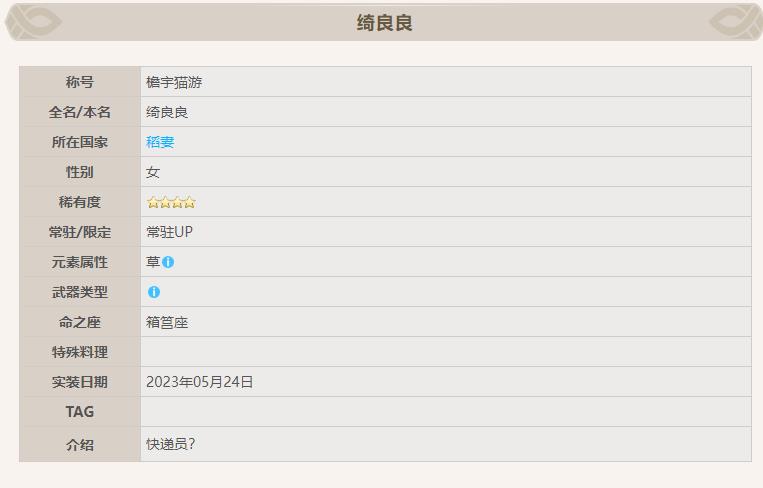Screen dimensions: 763x488
Task: Click the 快递员? introduction text
Action: [170, 443]
